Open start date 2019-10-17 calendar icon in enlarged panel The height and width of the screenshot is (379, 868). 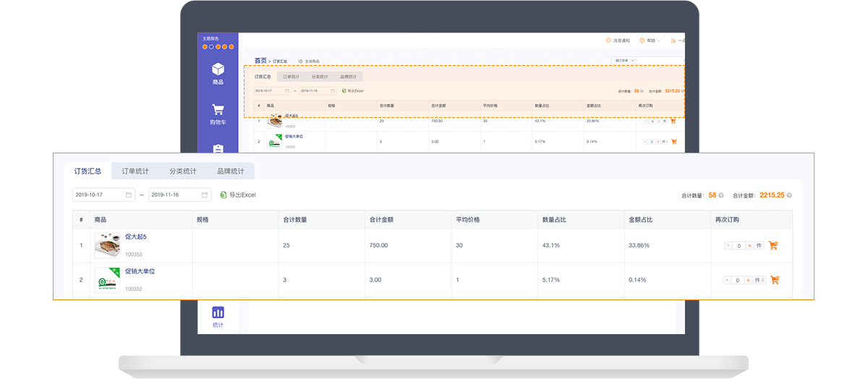click(129, 195)
